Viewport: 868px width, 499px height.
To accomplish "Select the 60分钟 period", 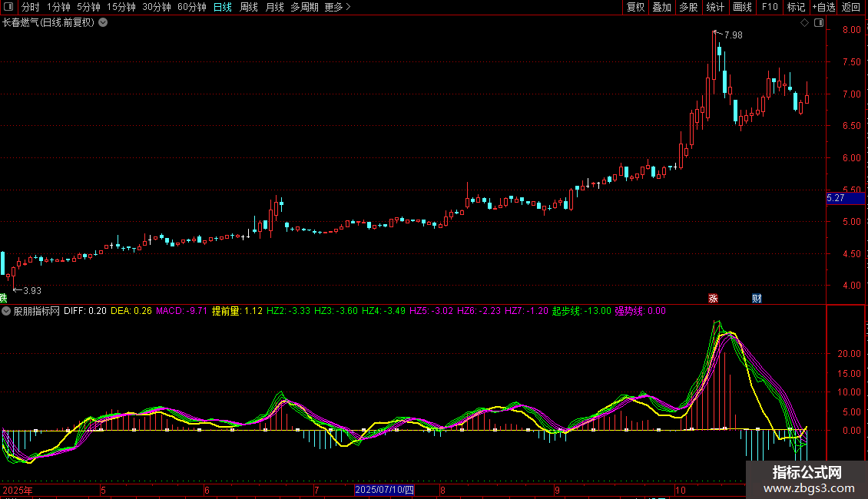I will click(x=192, y=7).
